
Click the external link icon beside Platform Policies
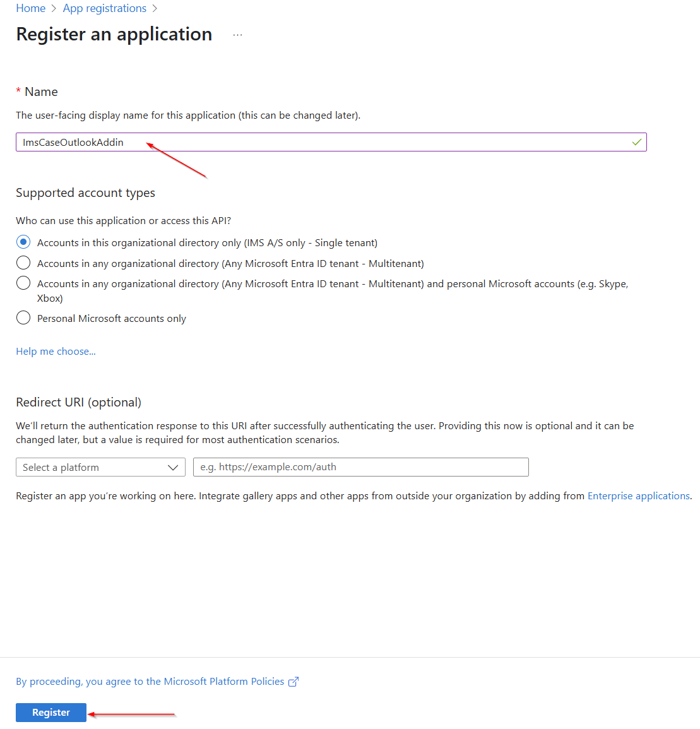(x=294, y=682)
